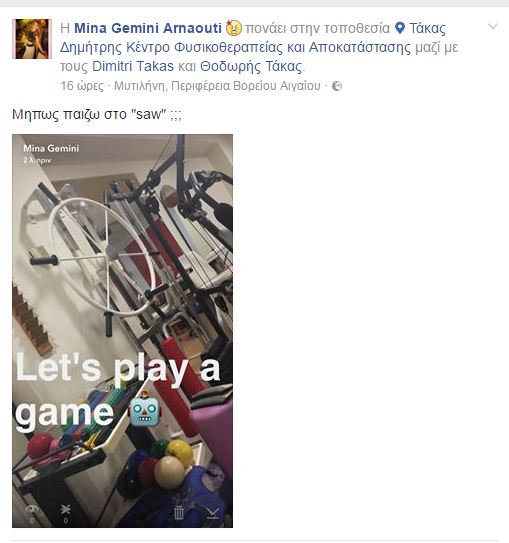The width and height of the screenshot is (509, 543).
Task: Click the robot emoji in the snap
Action: pyautogui.click(x=144, y=409)
